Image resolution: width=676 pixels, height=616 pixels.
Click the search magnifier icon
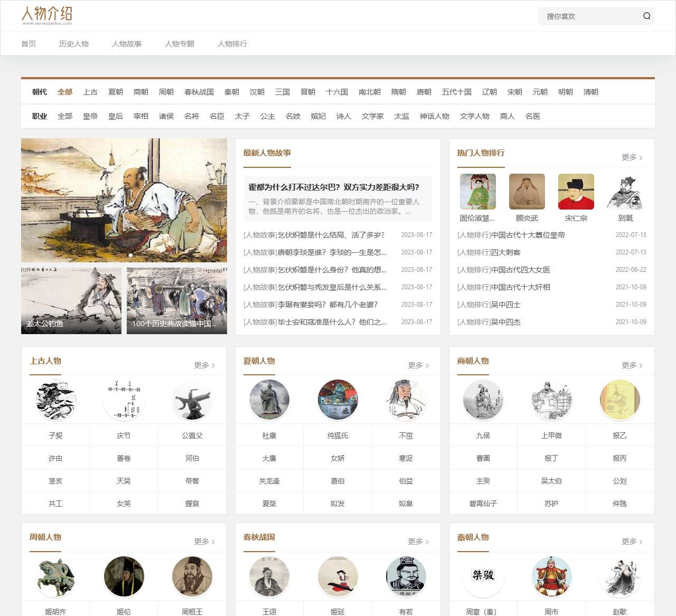tap(646, 16)
